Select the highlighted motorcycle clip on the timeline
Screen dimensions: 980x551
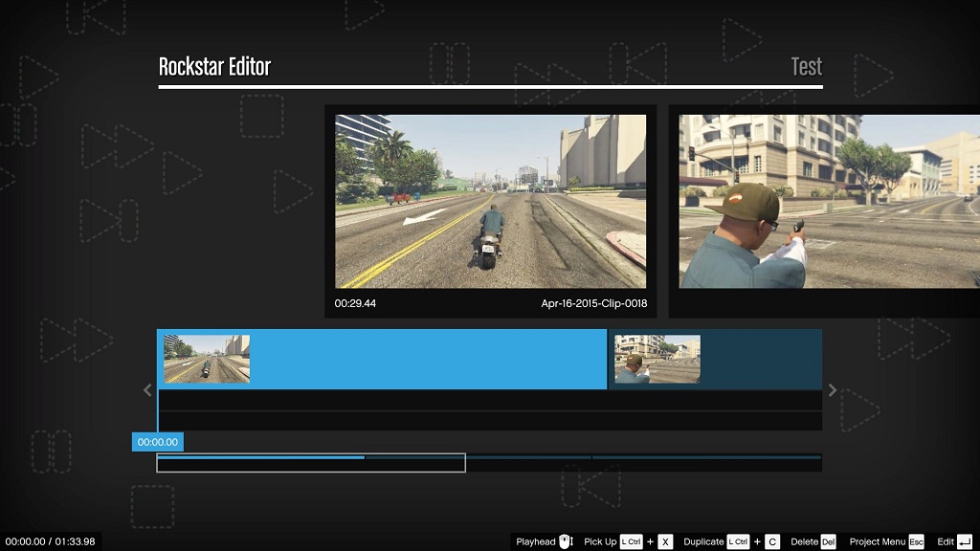383,359
